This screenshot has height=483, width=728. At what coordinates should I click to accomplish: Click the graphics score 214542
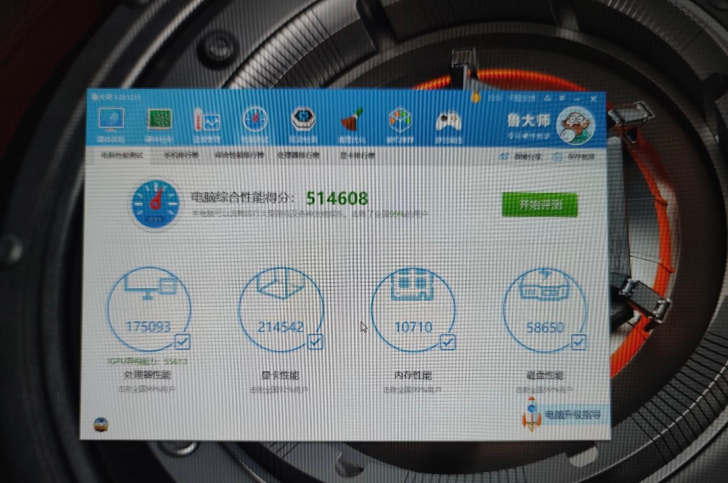(280, 327)
